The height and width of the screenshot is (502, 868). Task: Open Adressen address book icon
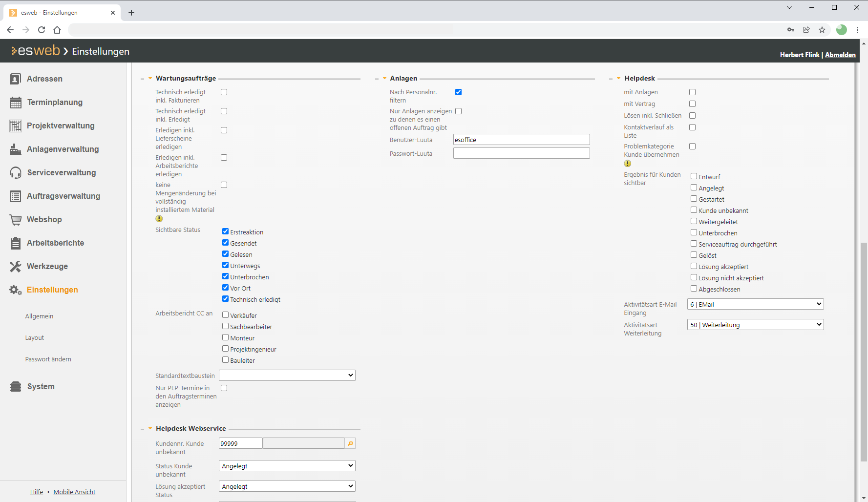point(16,79)
